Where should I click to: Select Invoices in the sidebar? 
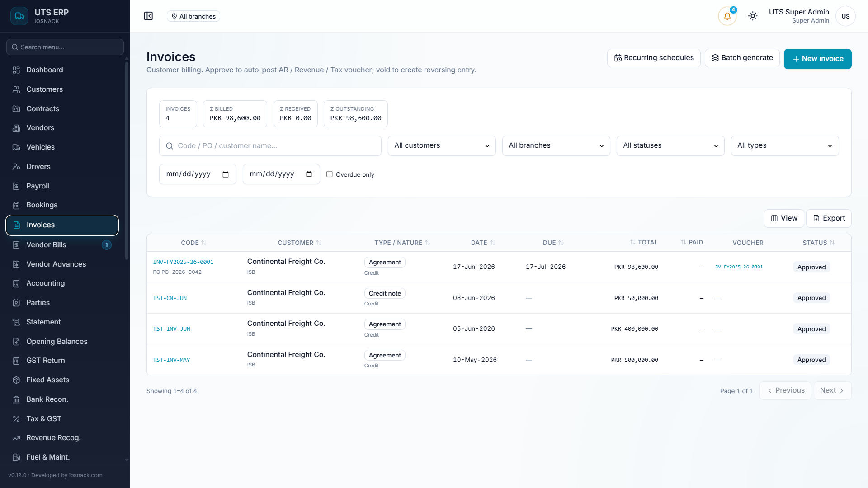(62, 225)
